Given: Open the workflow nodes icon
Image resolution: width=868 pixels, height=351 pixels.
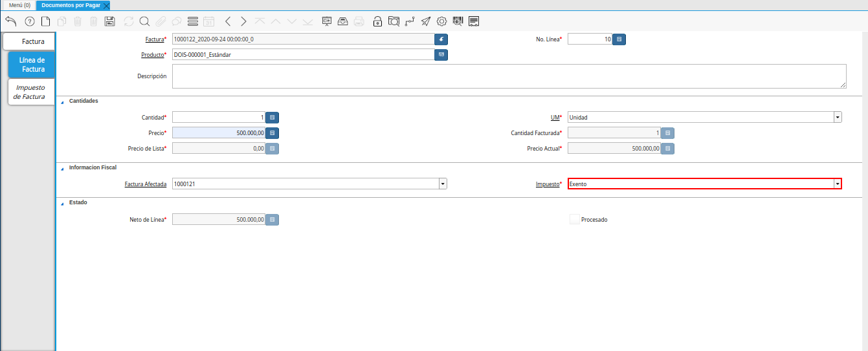Looking at the screenshot, I should (410, 21).
